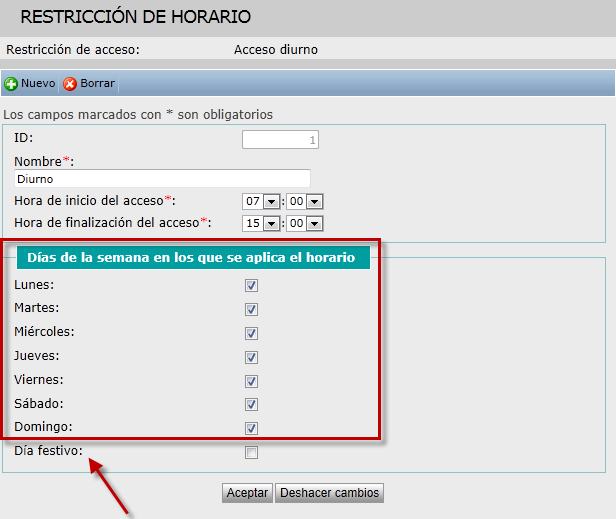Click the 'Día festivo:' label
Viewport: 616px width, 519px height.
(x=48, y=451)
